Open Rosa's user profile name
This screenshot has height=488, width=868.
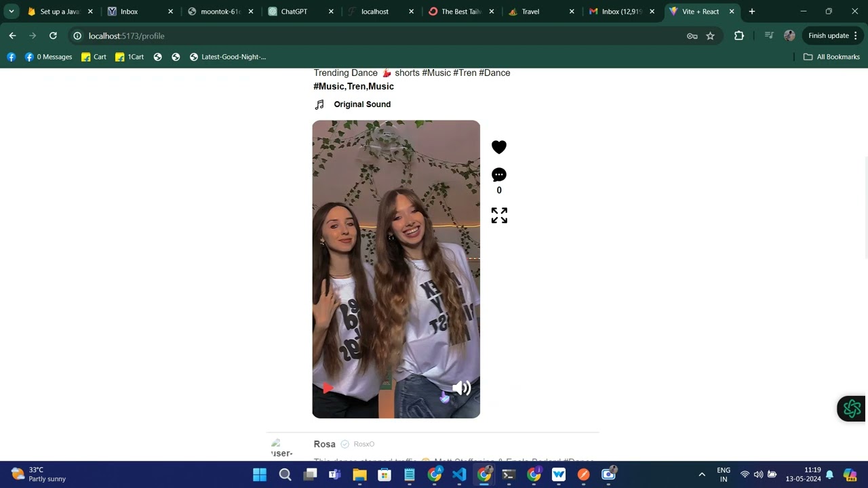pyautogui.click(x=324, y=444)
